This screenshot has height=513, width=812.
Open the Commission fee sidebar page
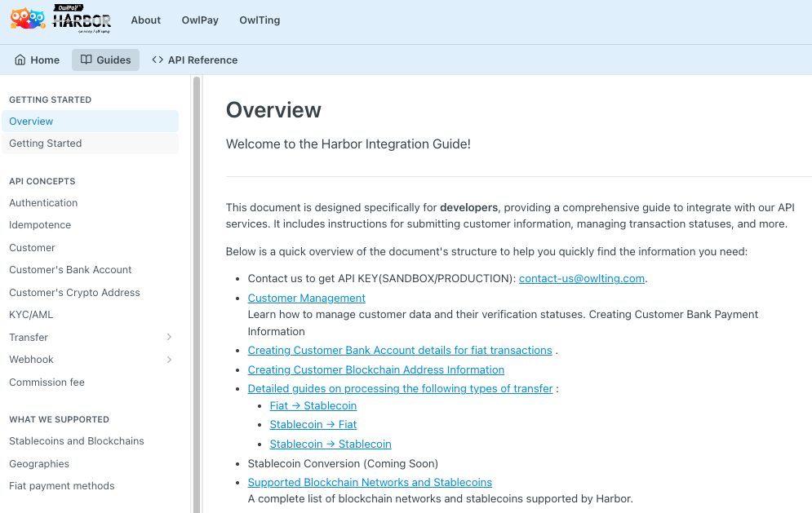point(47,382)
